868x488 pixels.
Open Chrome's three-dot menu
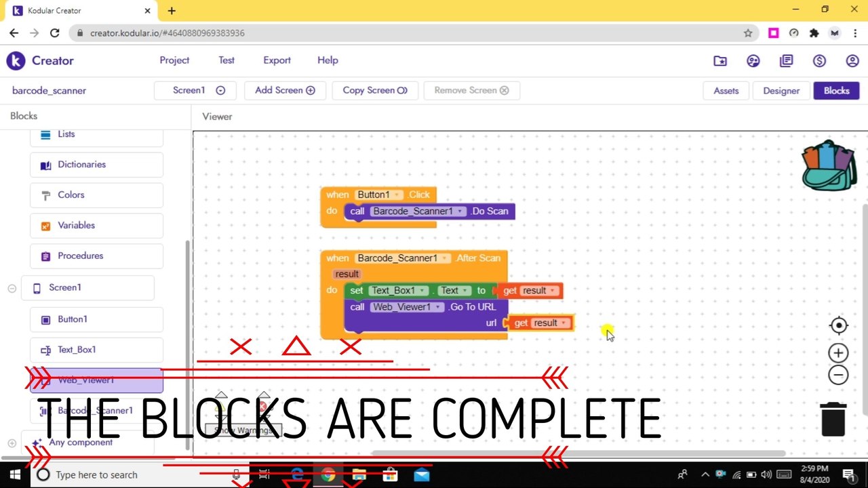pos(854,33)
